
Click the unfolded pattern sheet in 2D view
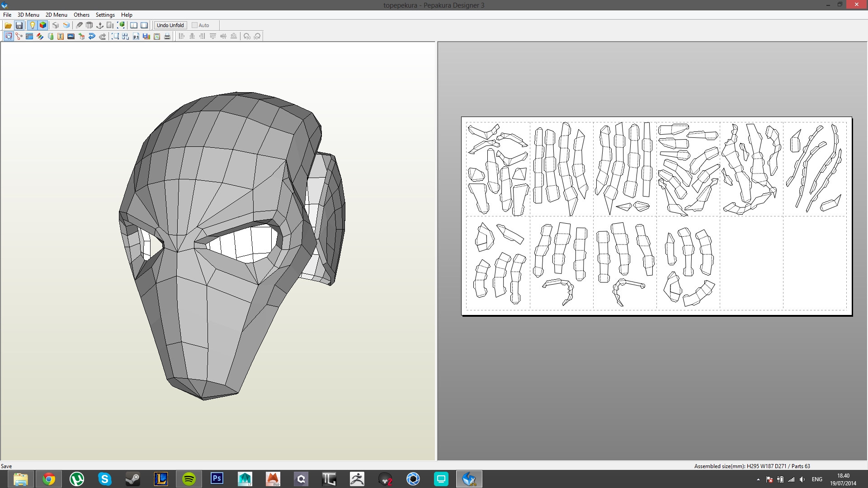click(656, 216)
